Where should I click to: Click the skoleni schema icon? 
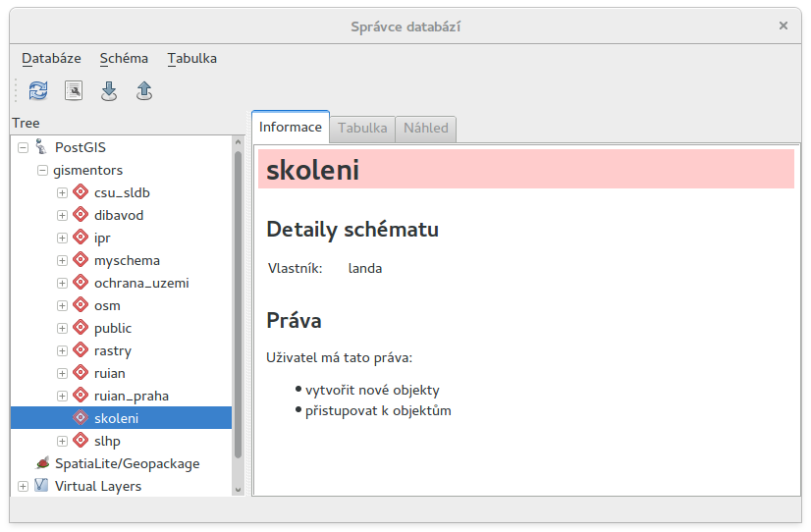point(81,418)
